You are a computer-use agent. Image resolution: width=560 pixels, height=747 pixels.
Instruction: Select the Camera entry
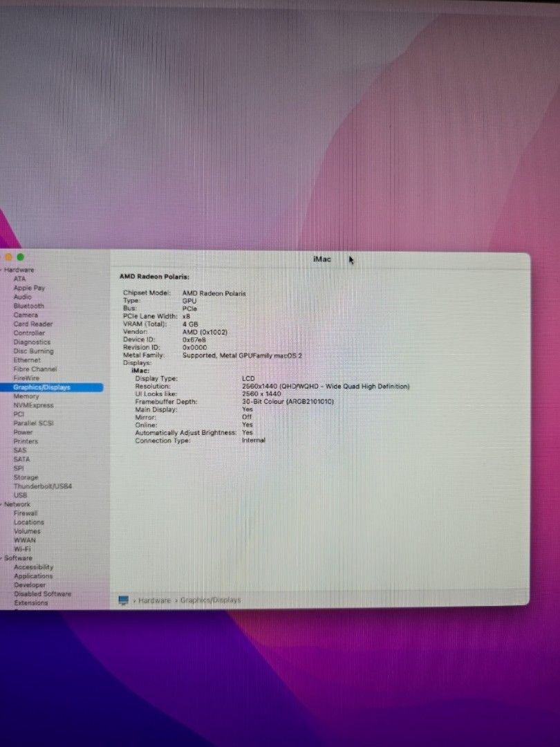pyautogui.click(x=26, y=315)
